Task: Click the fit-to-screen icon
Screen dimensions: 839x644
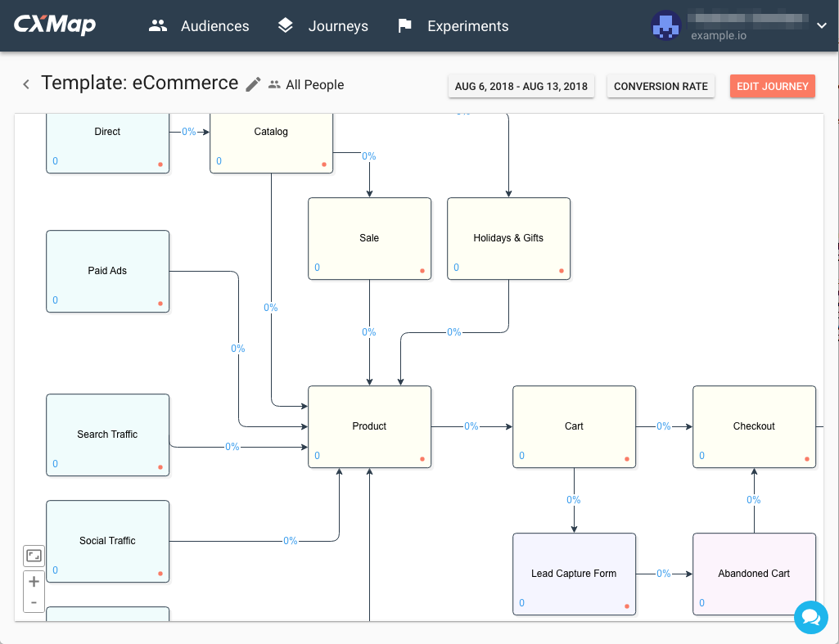Action: pos(34,556)
